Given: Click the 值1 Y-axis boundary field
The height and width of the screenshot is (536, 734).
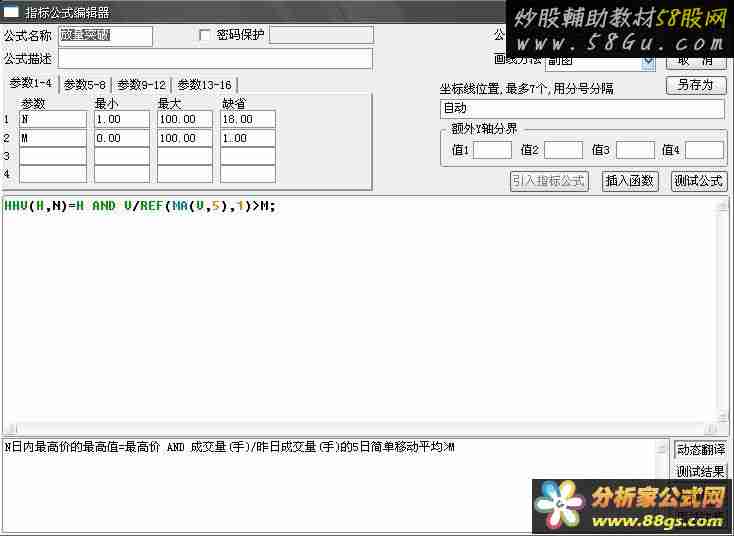Looking at the screenshot, I should [x=492, y=150].
